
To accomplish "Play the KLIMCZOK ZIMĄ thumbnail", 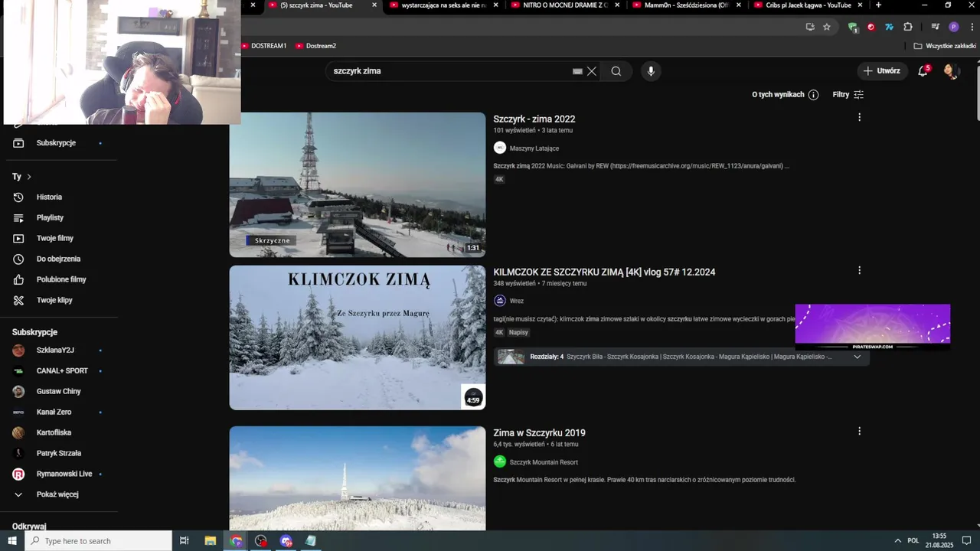I will [x=358, y=337].
